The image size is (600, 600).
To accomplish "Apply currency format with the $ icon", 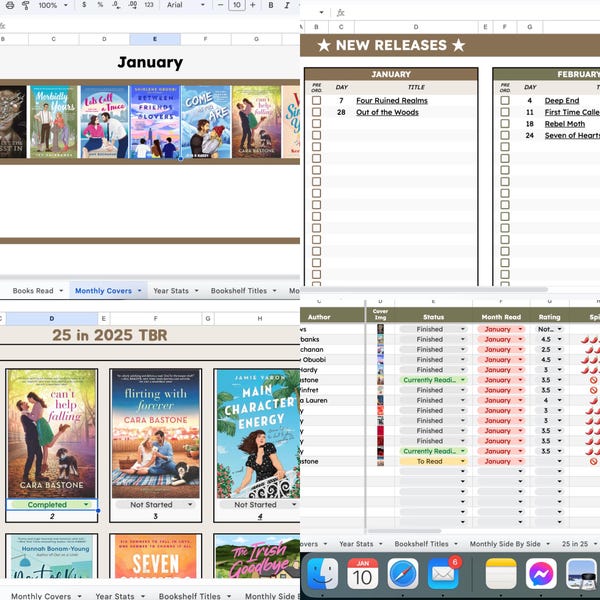I will (84, 5).
